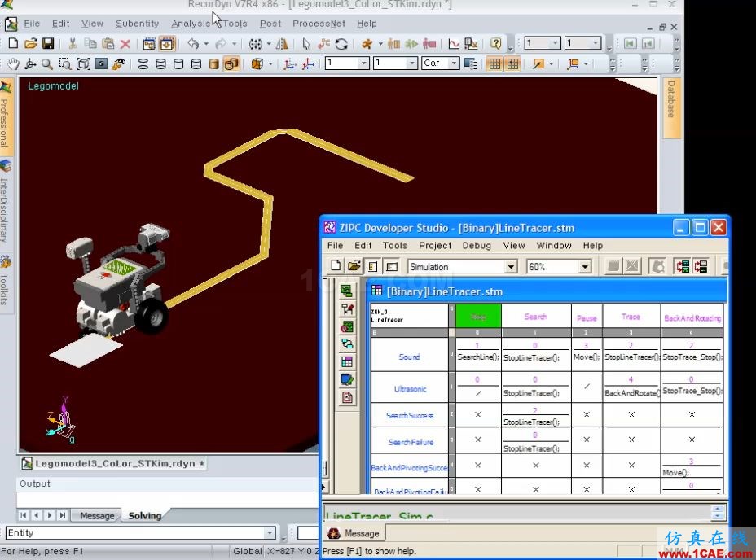The image size is (756, 560).
Task: Toggle ZIPC second view-mode button
Action: (x=392, y=266)
